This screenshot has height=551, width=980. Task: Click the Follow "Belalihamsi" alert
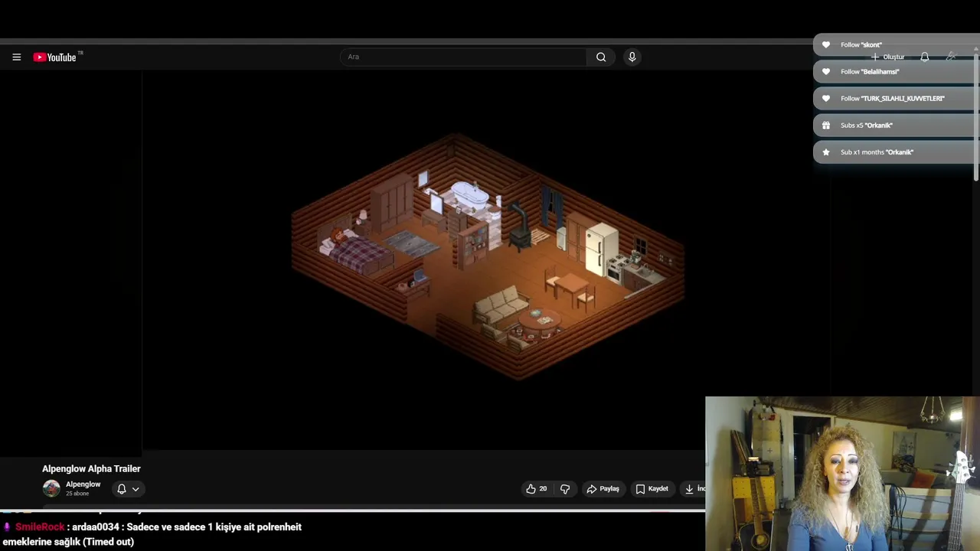coord(896,72)
